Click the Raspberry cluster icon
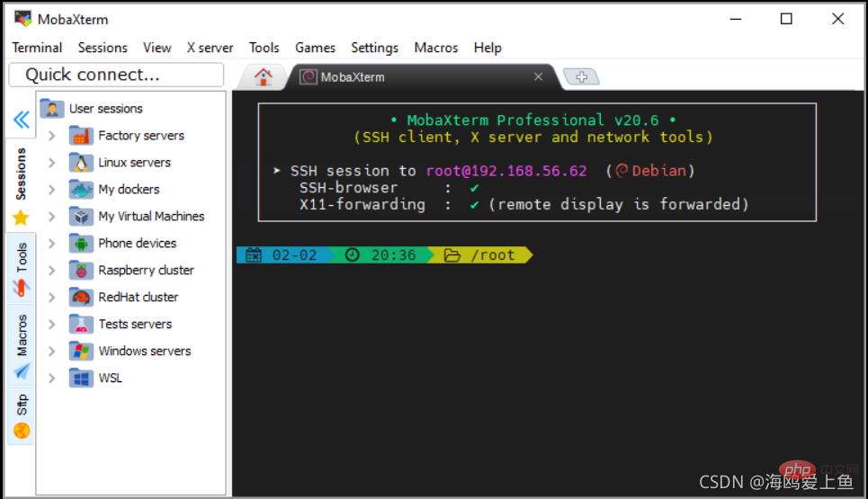 click(81, 271)
